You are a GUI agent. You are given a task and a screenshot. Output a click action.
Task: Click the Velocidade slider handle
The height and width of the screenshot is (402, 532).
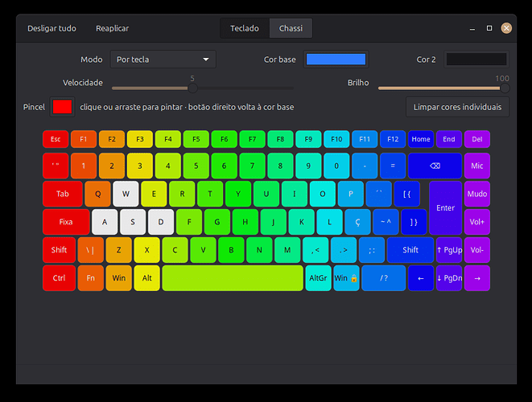pos(192,88)
